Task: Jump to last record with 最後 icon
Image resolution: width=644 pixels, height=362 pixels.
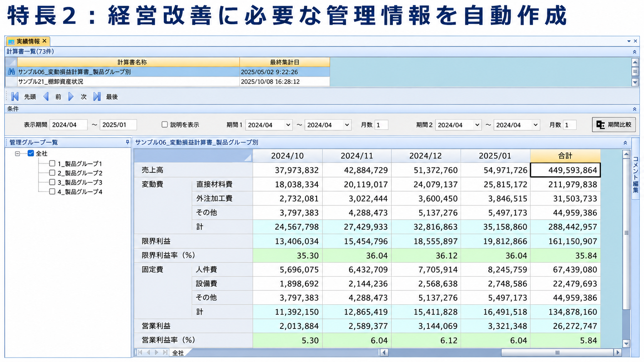Action: pos(97,97)
